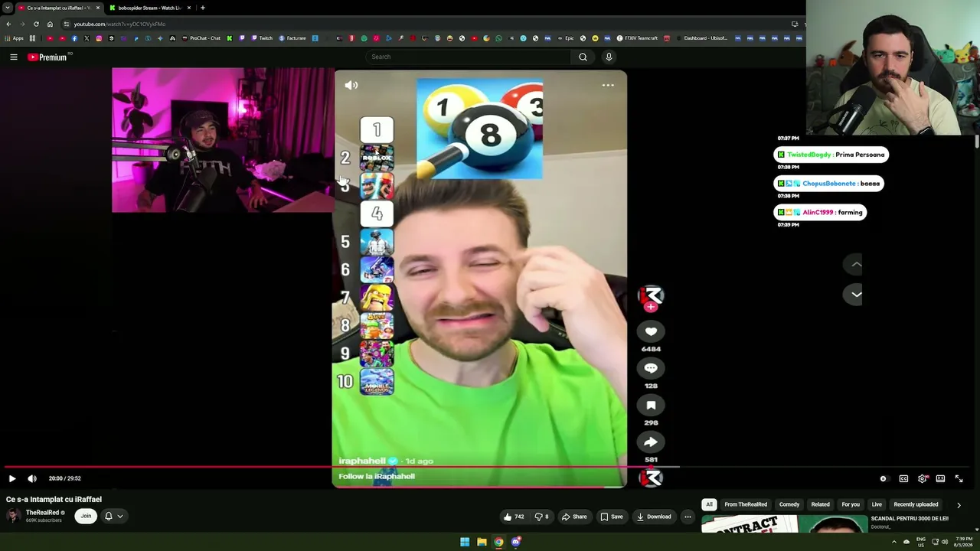The height and width of the screenshot is (551, 980).
Task: Go back in browser history
Action: pyautogui.click(x=8, y=24)
